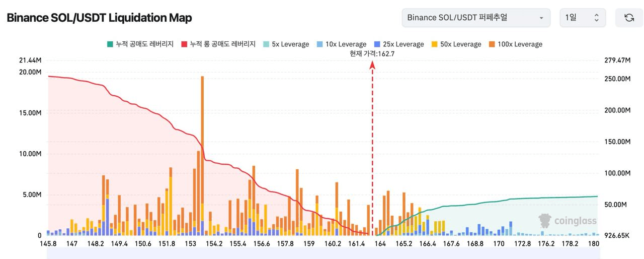This screenshot has width=644, height=259.
Task: Click the Binance SOL/USDT Liquidation Map title
Action: click(x=99, y=18)
